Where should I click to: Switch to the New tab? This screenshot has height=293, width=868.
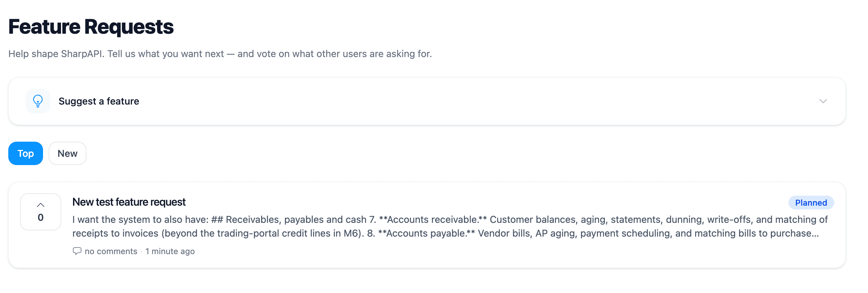pyautogui.click(x=68, y=153)
